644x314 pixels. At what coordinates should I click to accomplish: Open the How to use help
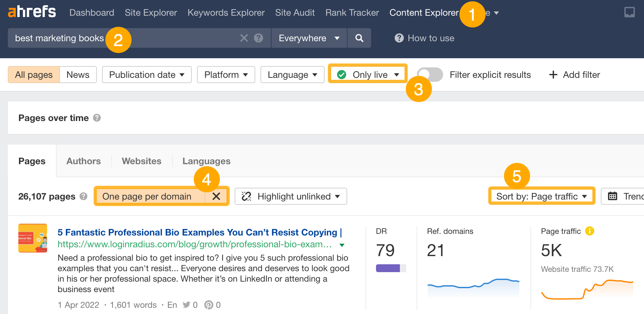424,38
